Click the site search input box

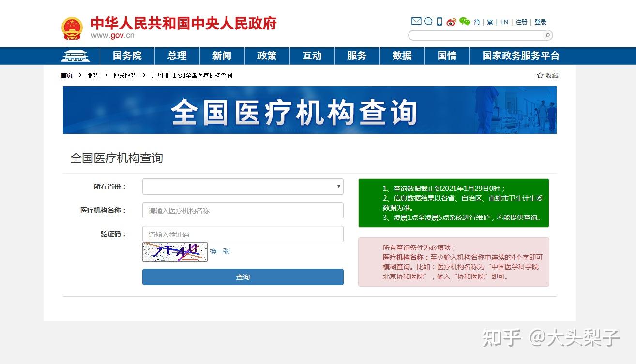tap(477, 35)
